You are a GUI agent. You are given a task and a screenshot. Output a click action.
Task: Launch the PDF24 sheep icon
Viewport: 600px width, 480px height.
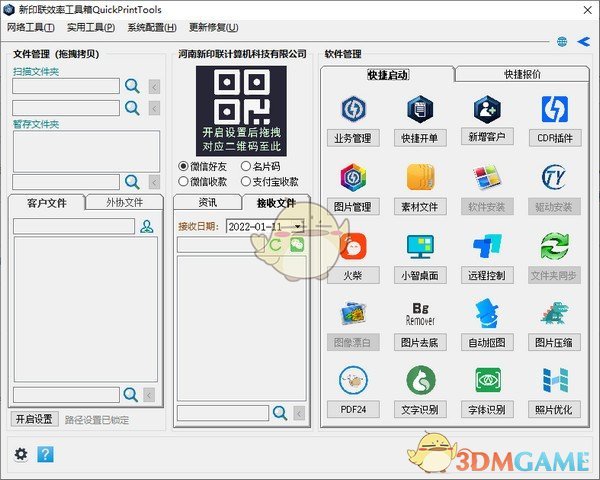coord(353,380)
